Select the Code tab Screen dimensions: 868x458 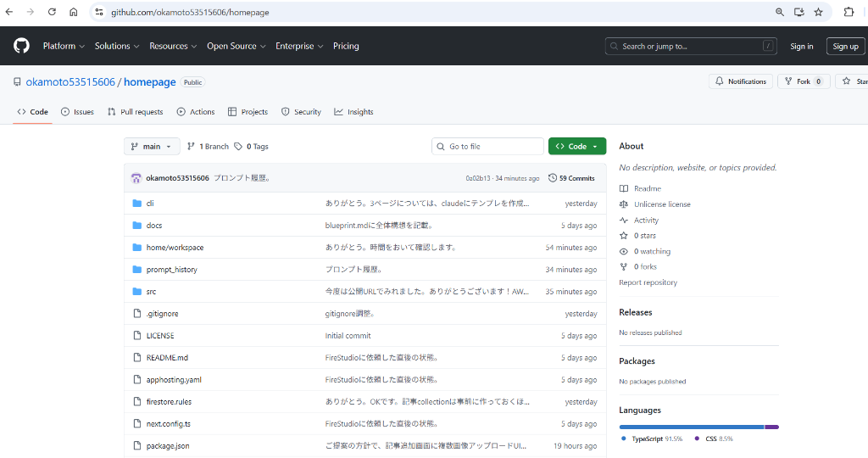tap(33, 112)
